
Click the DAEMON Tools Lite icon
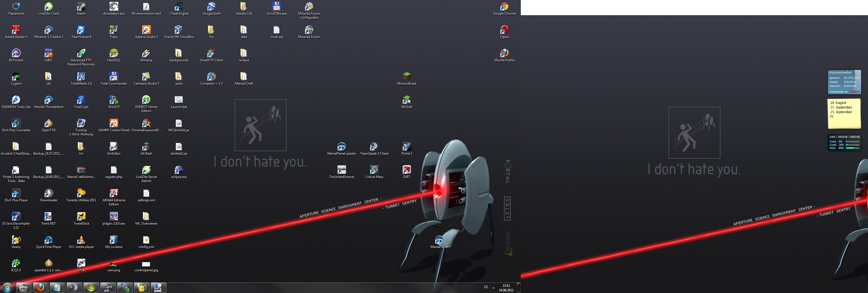point(16,101)
